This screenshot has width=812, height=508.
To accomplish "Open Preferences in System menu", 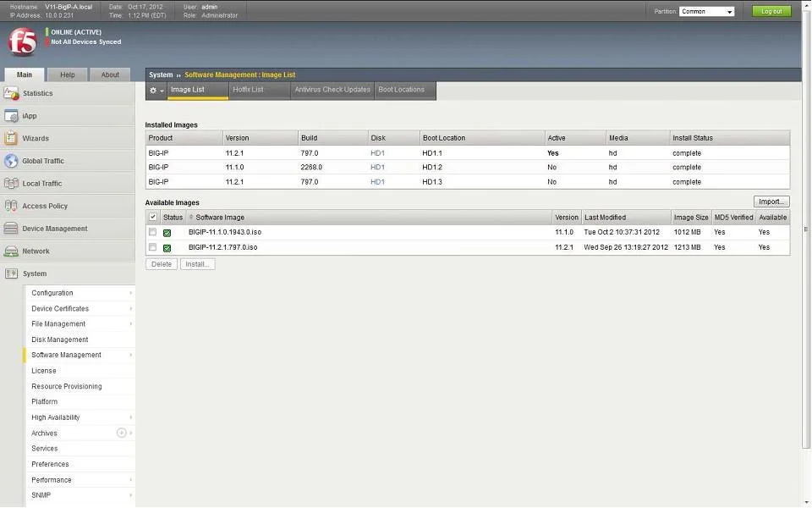I will [x=50, y=464].
